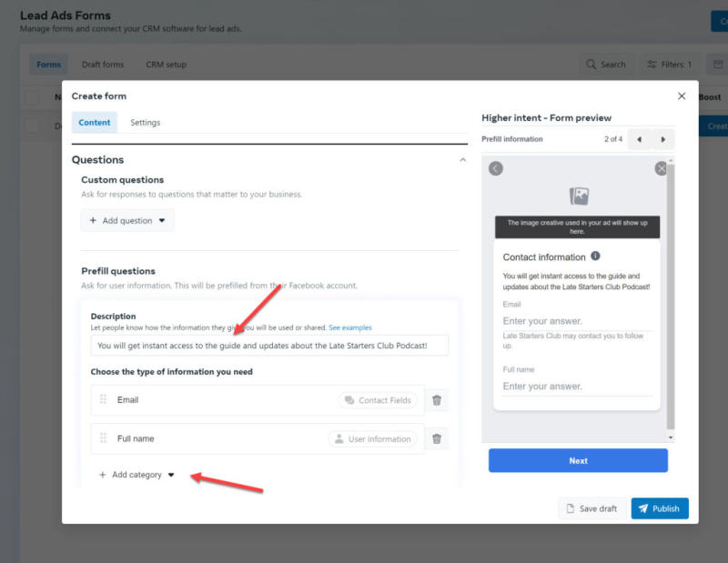Click the preview back arrow circle
The width and height of the screenshot is (728, 563).
(x=496, y=168)
